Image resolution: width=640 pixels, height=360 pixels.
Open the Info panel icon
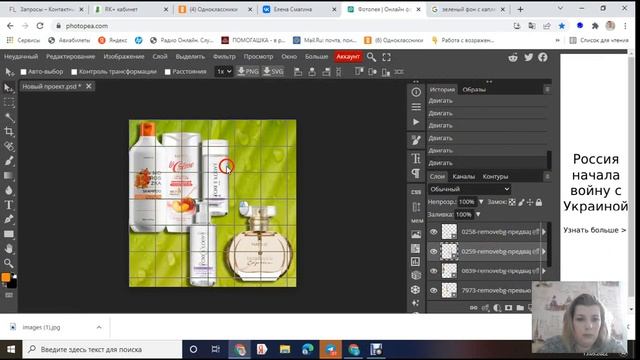click(x=416, y=92)
